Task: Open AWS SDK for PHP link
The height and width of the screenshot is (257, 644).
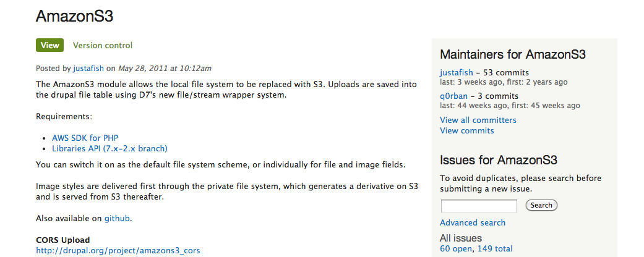Action: point(85,138)
